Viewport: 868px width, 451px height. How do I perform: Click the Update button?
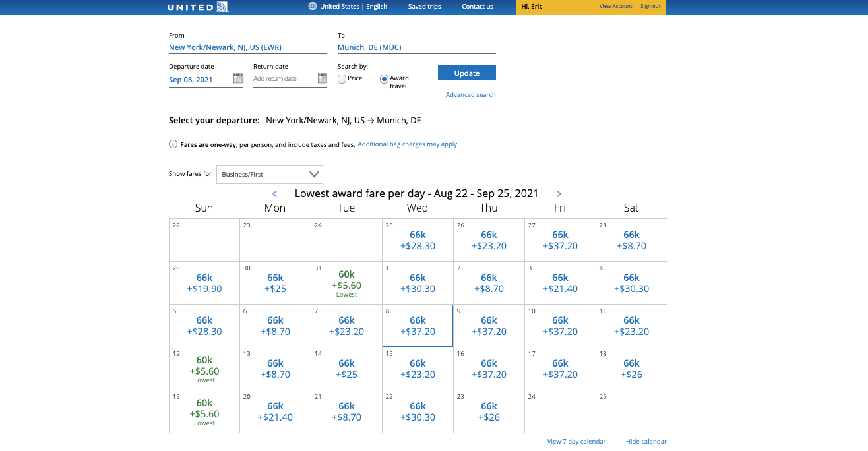466,73
